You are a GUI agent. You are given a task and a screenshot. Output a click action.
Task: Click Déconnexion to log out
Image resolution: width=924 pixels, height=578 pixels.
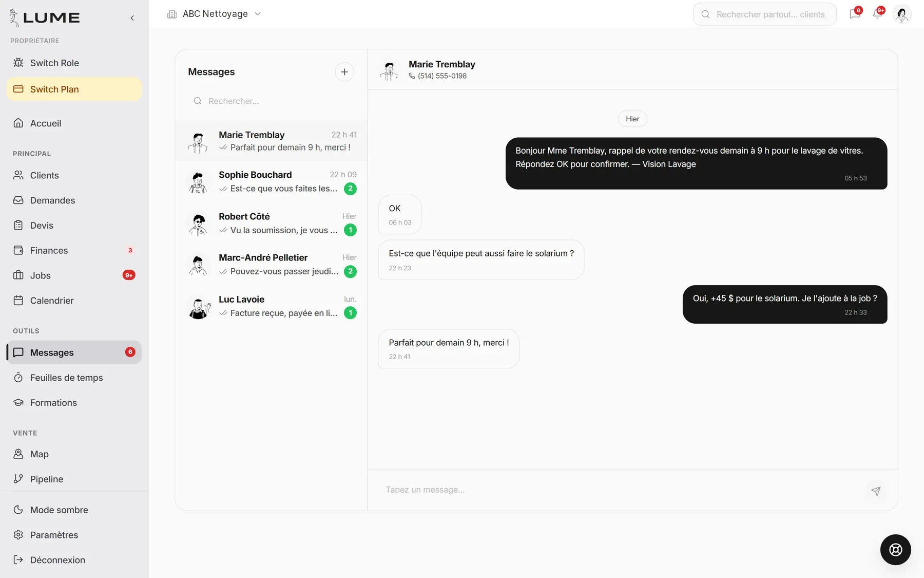pos(74,560)
